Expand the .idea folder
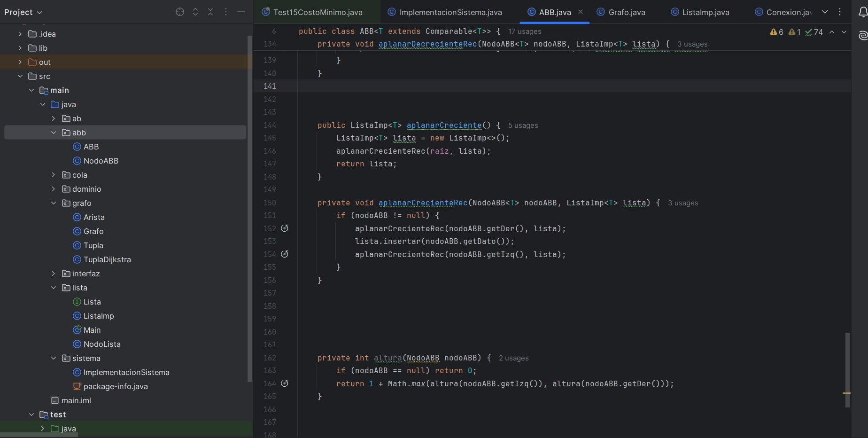Viewport: 868px width, 438px height. [20, 34]
